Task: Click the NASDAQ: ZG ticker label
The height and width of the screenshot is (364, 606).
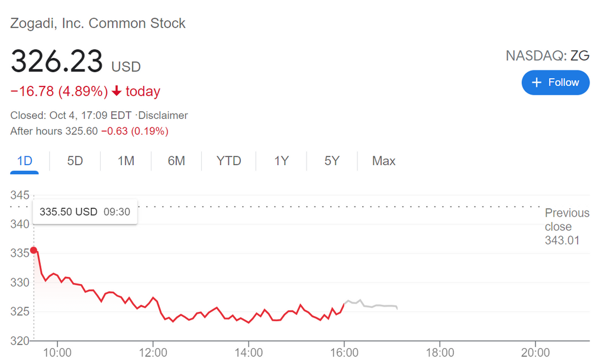Action: coord(547,56)
